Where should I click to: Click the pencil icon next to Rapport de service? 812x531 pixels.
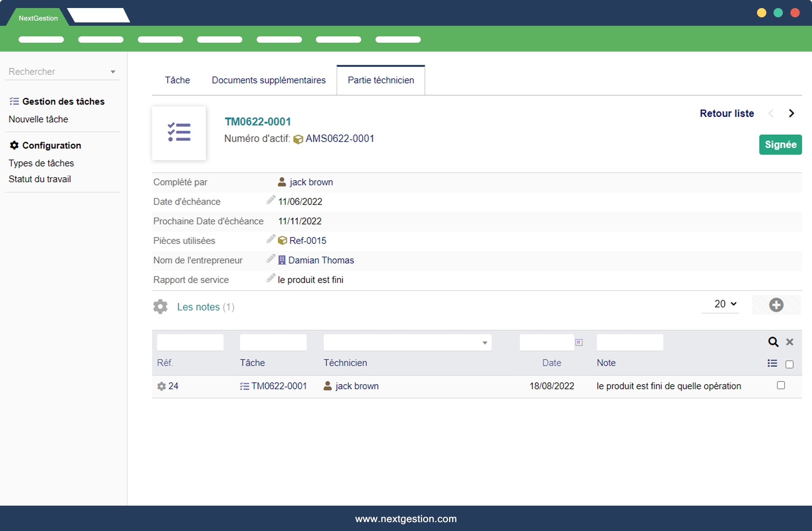click(x=271, y=278)
